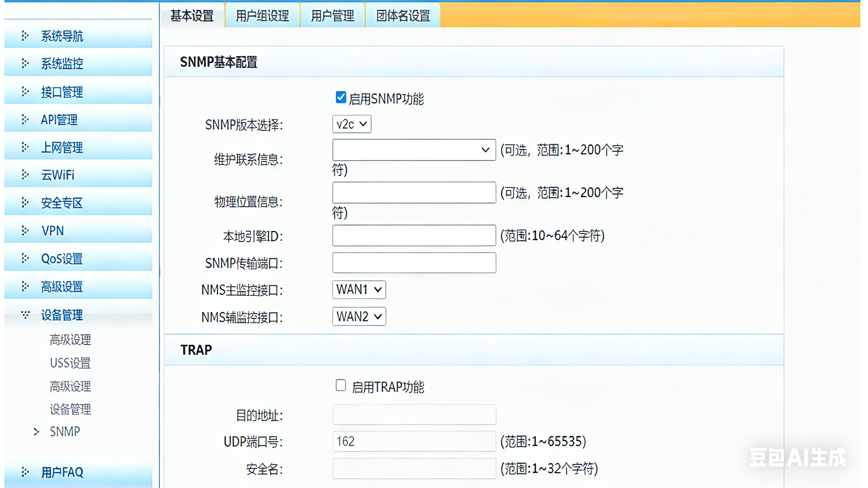This screenshot has height=488, width=868.
Task: Click the arrow icon beside 接口管理
Action: pyautogui.click(x=24, y=91)
